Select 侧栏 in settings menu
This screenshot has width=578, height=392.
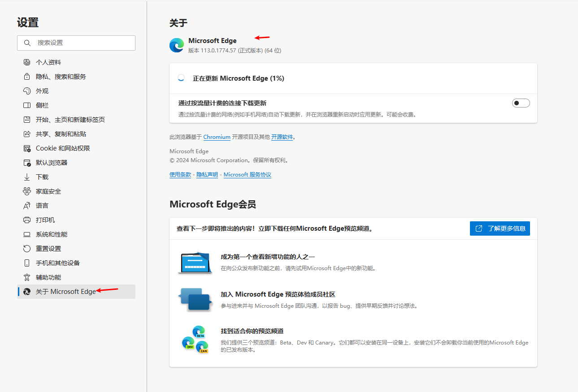click(x=76, y=105)
